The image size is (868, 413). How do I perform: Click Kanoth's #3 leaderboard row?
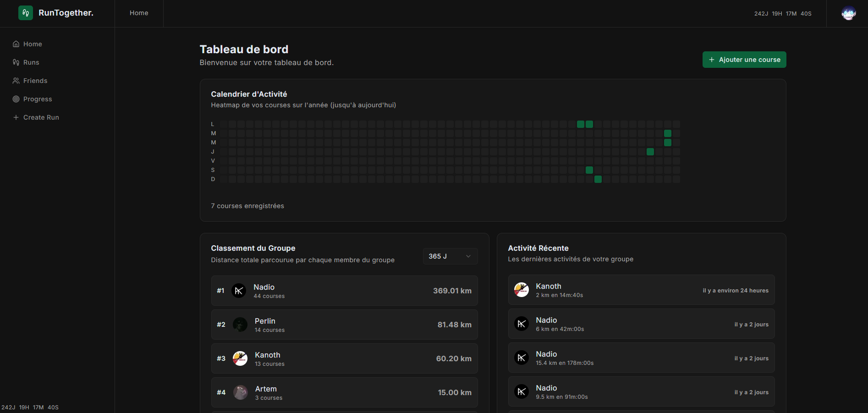(x=344, y=358)
